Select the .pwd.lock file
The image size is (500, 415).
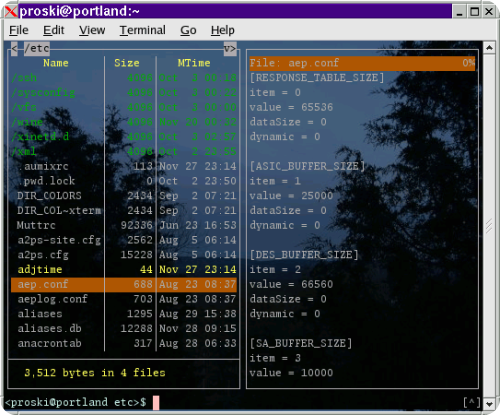[x=124, y=181]
